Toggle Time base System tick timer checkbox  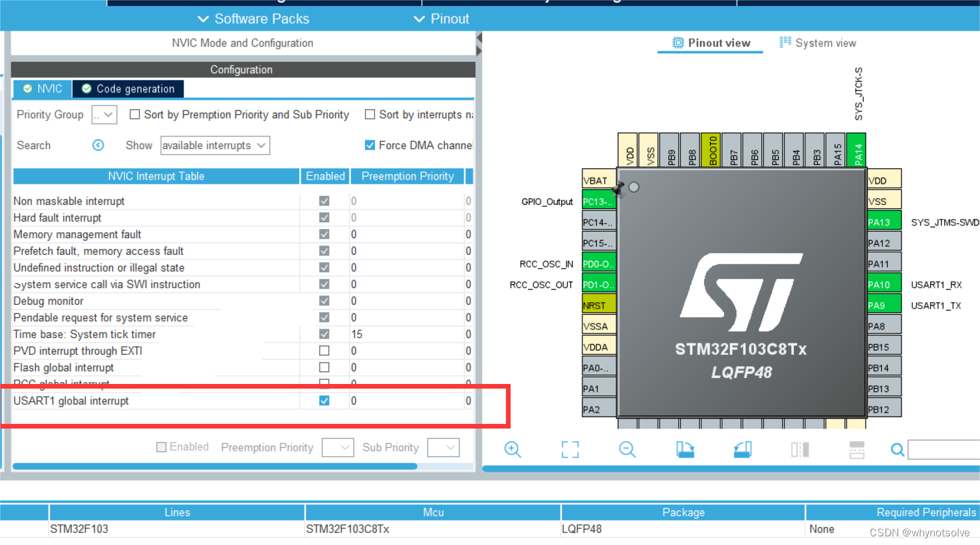324,334
